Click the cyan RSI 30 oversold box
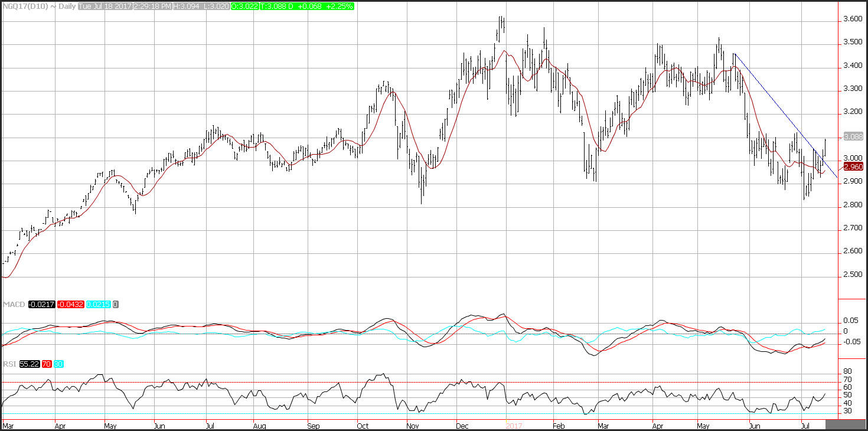This screenshot has width=868, height=431. (x=58, y=364)
